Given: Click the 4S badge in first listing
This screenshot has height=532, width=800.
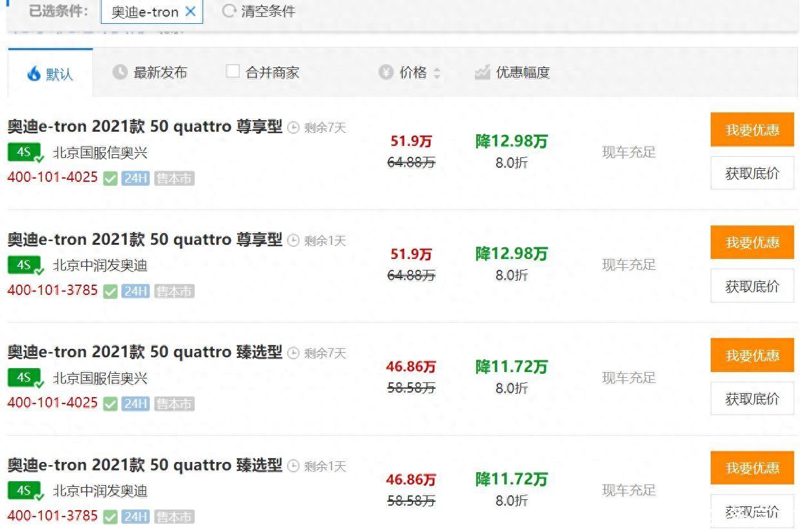Looking at the screenshot, I should pos(26,153).
